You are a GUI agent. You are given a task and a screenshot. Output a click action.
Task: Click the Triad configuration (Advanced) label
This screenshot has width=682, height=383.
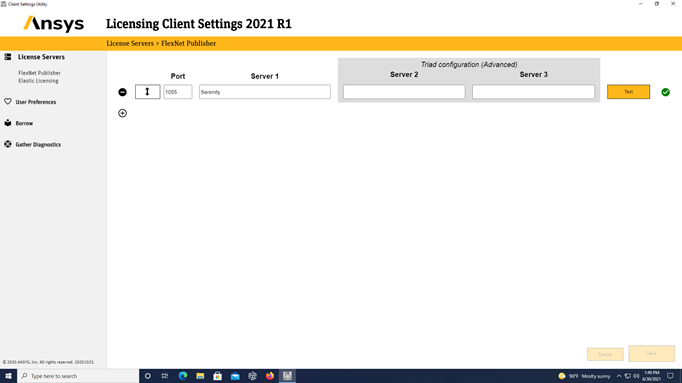(x=469, y=64)
